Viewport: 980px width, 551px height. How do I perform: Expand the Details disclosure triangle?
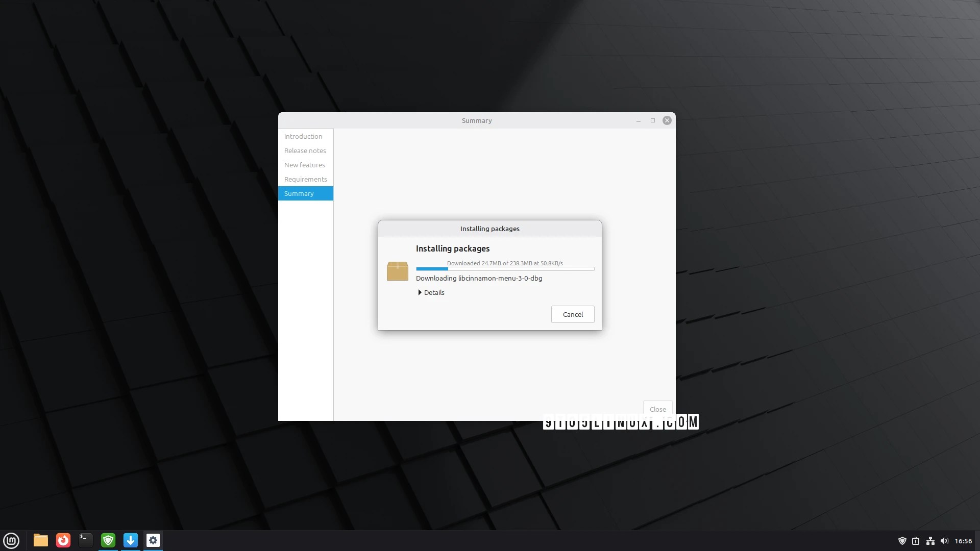[x=420, y=292]
